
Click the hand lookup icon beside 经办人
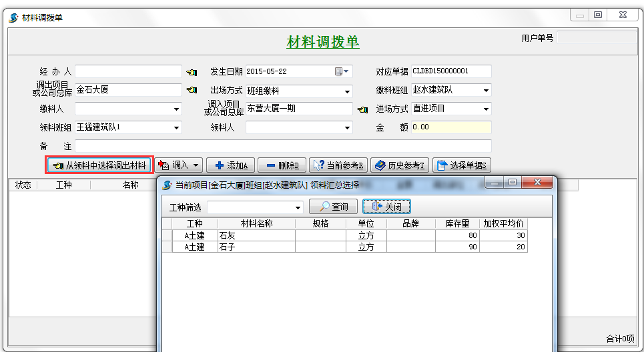coord(192,72)
